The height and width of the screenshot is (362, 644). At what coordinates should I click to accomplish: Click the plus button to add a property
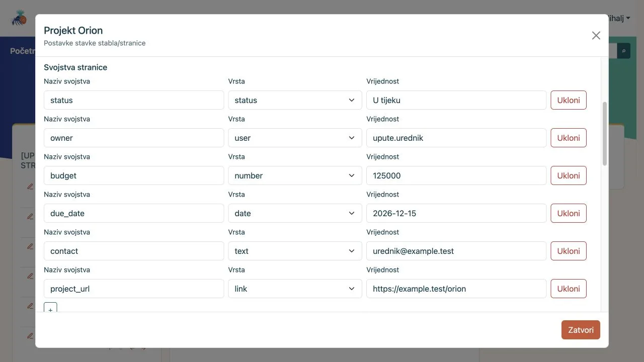(50, 308)
